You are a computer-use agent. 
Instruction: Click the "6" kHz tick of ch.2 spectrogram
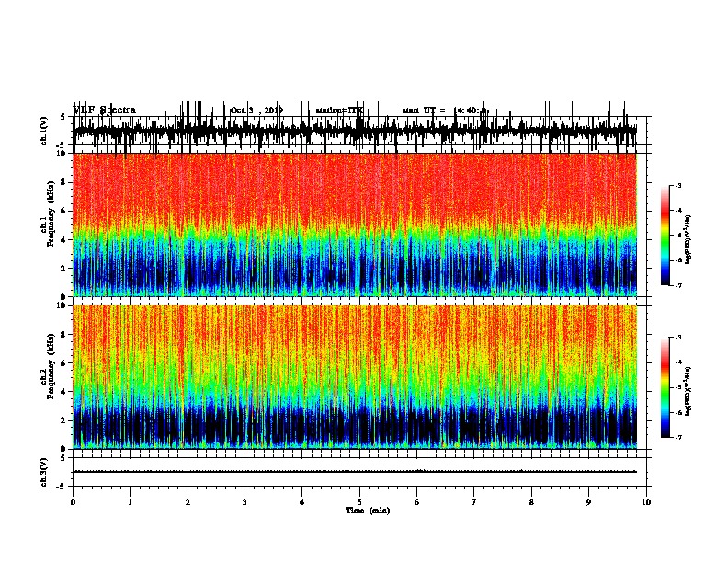(x=63, y=363)
